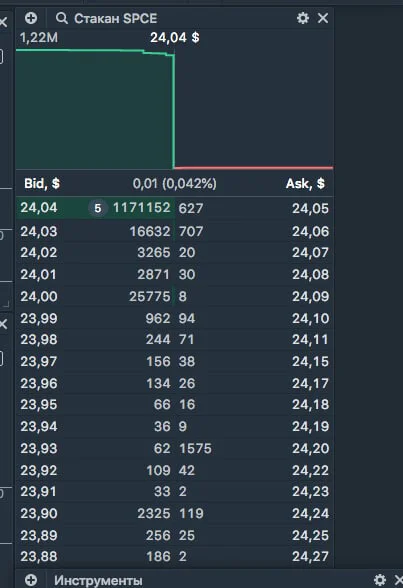403x588 pixels.
Task: Click the Ask, $ column header
Action: [x=305, y=183]
